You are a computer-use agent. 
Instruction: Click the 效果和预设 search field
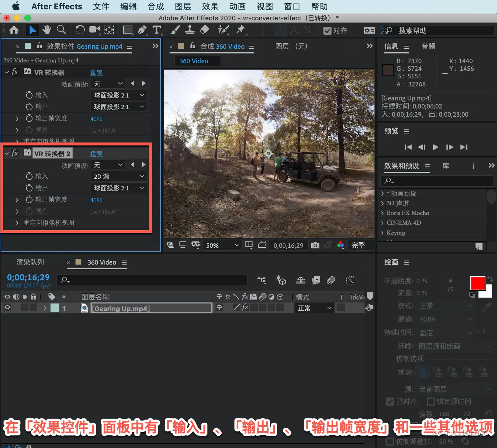437,181
